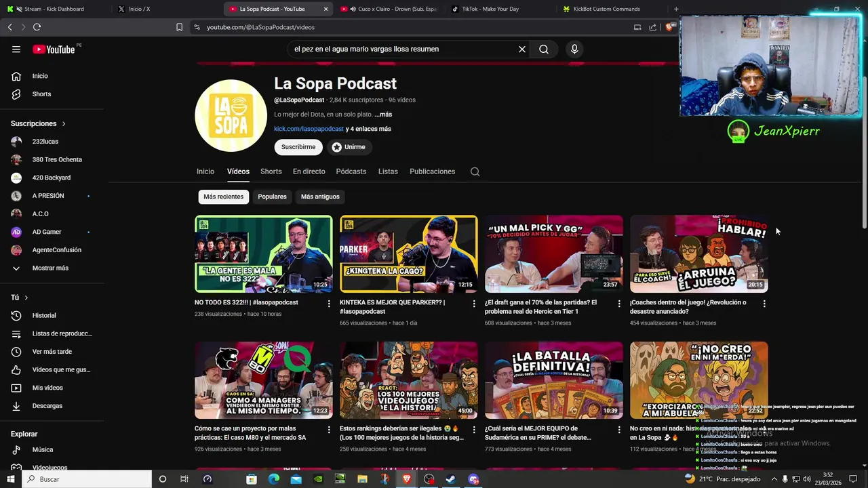Subscribe with the Suscribirme button
The height and width of the screenshot is (488, 868).
[x=298, y=147]
